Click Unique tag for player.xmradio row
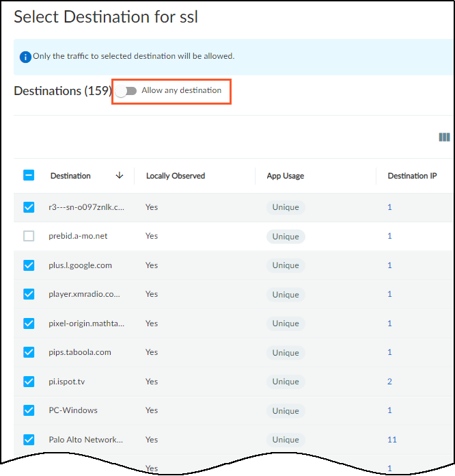The width and height of the screenshot is (455, 476). [286, 295]
